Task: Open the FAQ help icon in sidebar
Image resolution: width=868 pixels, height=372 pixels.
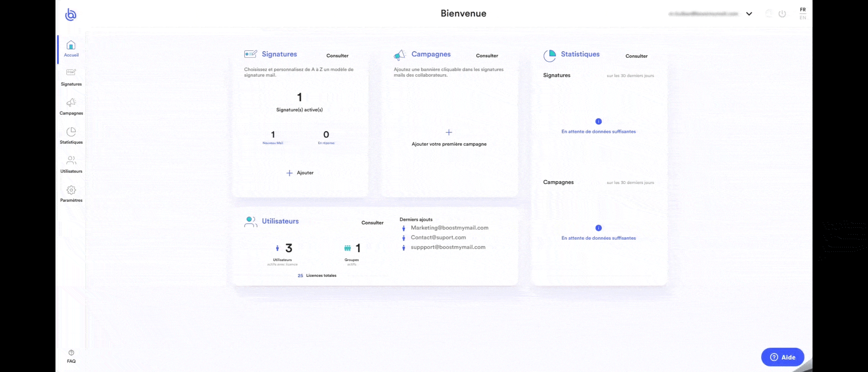Action: [71, 353]
